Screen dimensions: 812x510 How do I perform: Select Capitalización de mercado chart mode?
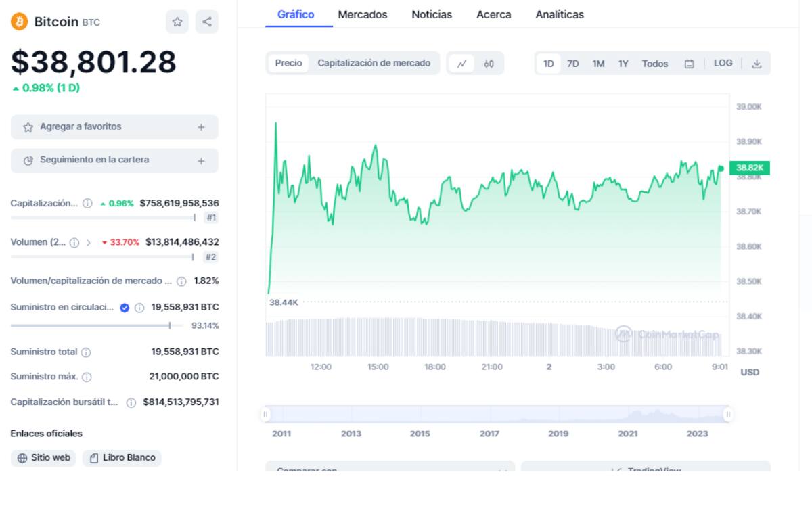374,63
